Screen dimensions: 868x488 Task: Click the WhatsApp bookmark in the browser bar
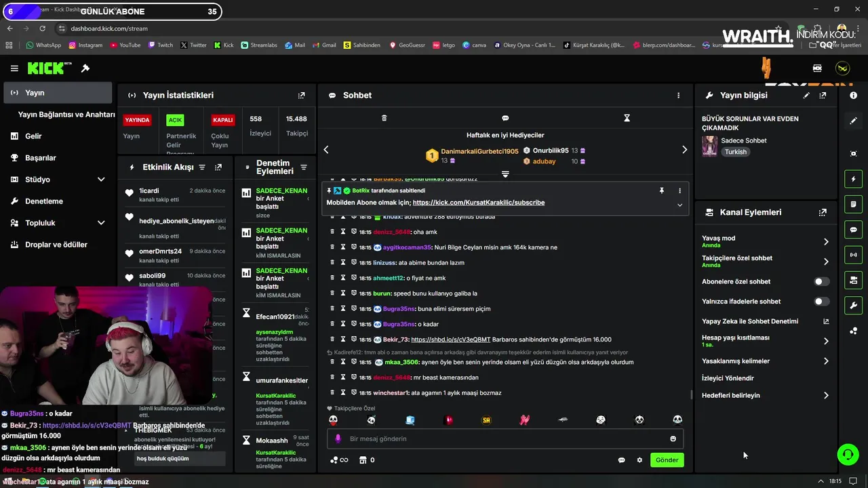[43, 45]
